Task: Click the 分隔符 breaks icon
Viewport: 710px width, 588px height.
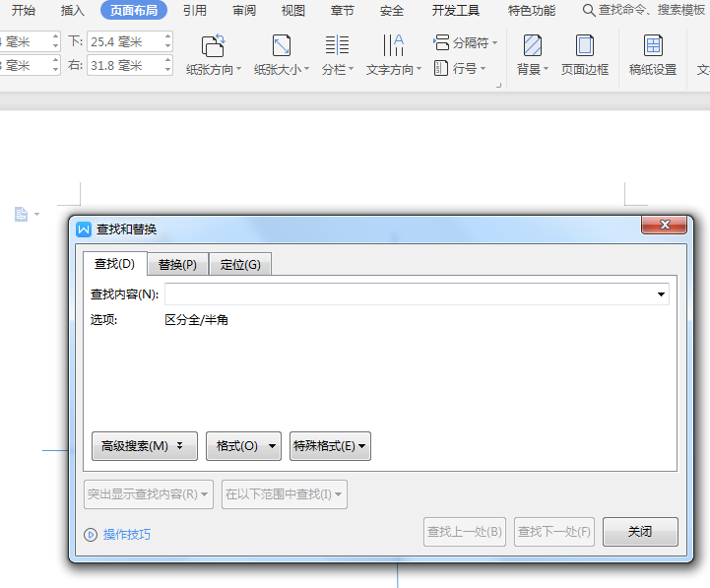Action: coord(441,42)
